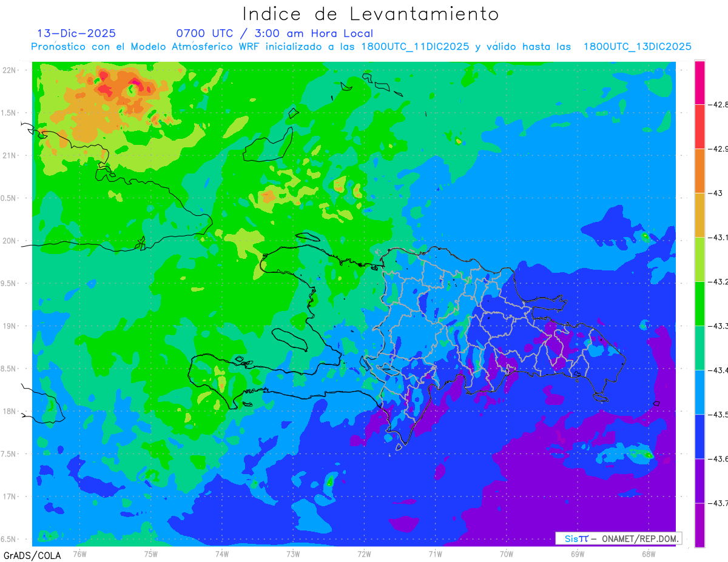The width and height of the screenshot is (728, 562).
Task: Click the '0700 UTC / 3:00 am Hora Local' time text
Action: tap(275, 33)
